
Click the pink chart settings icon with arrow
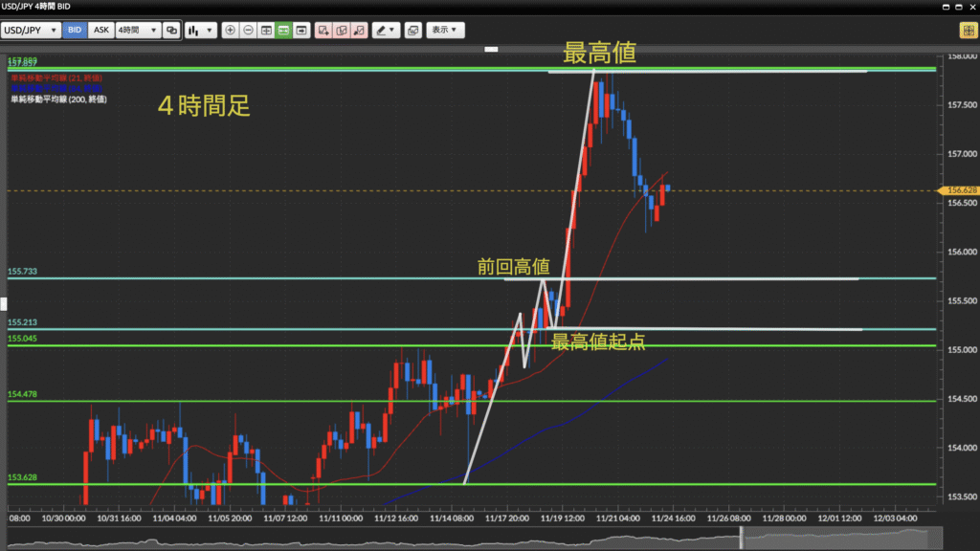point(358,31)
